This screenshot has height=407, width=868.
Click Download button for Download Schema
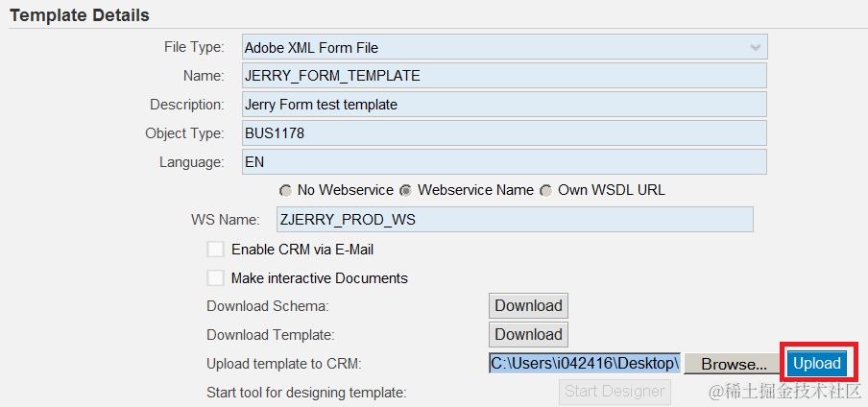(x=529, y=305)
